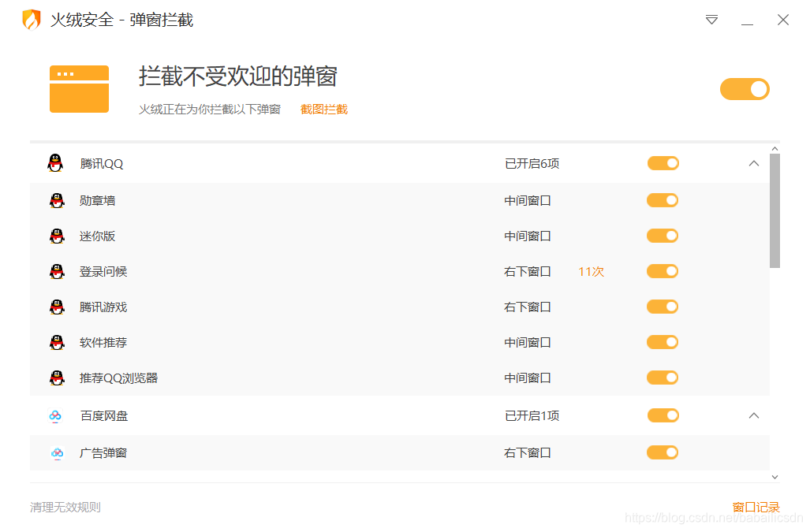
Task: Select the 勋章墙 row label
Action: (97, 200)
